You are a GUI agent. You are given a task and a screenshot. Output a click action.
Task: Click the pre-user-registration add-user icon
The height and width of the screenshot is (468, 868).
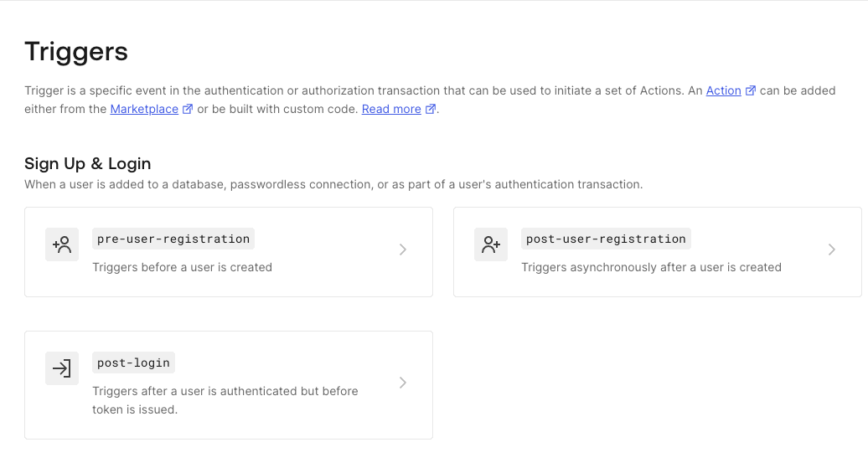click(62, 244)
